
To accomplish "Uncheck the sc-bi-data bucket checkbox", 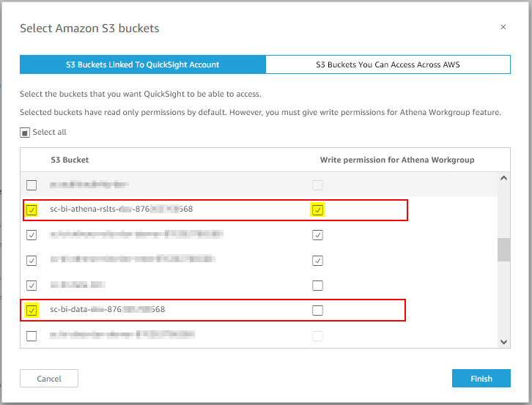I will [32, 310].
